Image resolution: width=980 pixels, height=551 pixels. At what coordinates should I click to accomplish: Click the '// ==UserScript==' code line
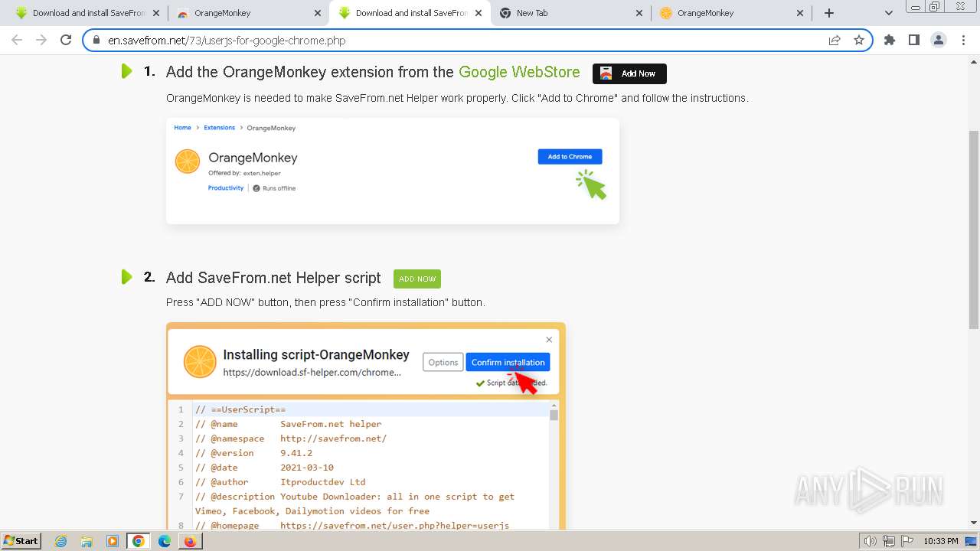(240, 409)
